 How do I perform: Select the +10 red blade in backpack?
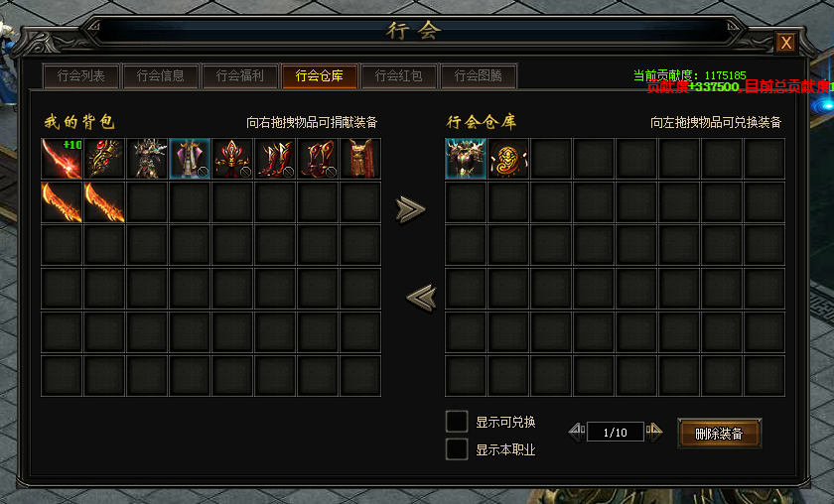(x=62, y=159)
